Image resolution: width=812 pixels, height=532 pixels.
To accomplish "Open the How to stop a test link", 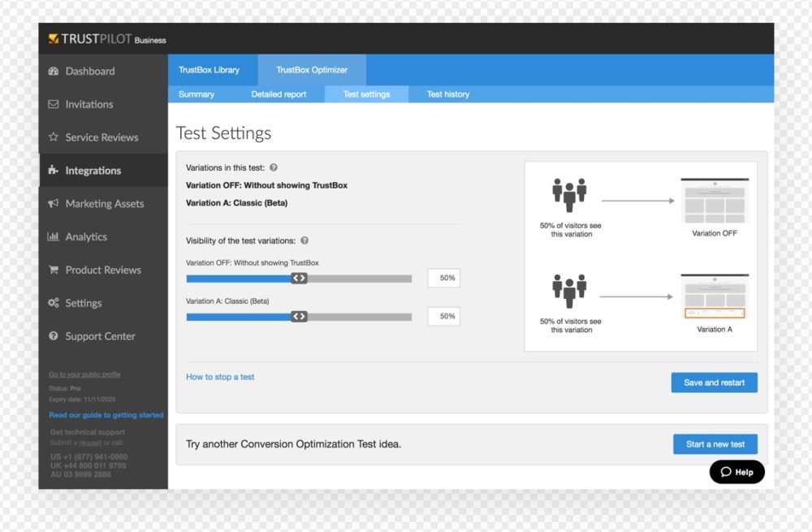I will [x=220, y=377].
